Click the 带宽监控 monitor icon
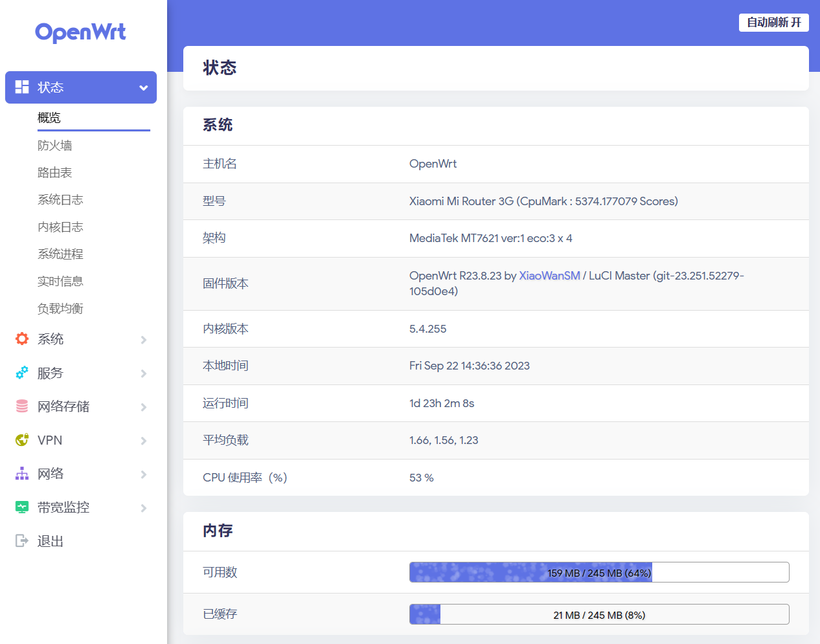Image resolution: width=820 pixels, height=644 pixels. pos(22,507)
